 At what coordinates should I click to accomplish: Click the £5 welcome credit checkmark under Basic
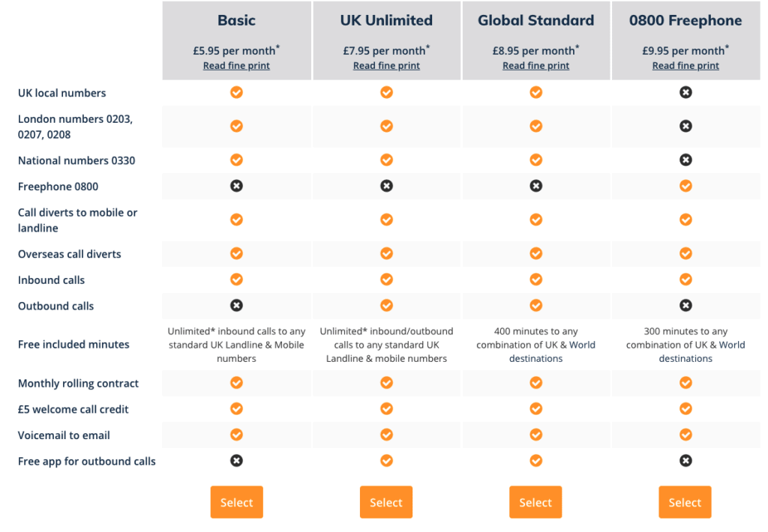pos(236,408)
